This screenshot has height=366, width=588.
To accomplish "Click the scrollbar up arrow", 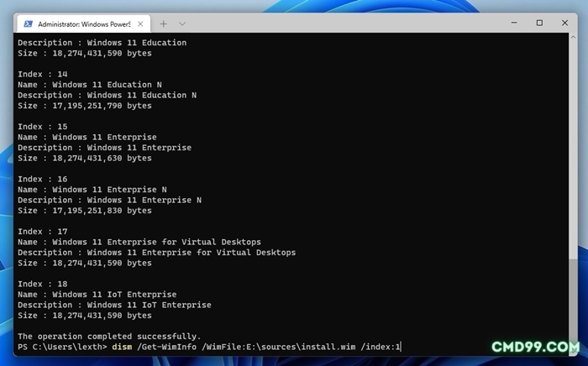I will 573,37.
